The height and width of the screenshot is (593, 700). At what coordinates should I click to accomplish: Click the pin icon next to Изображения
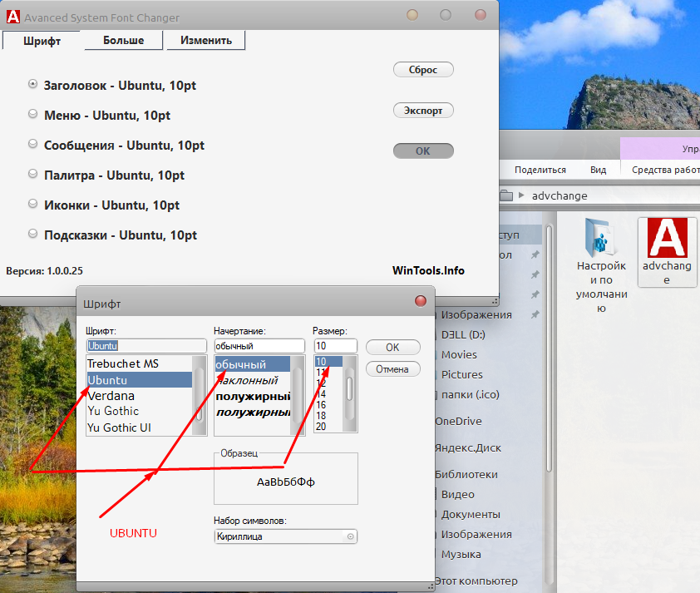(535, 314)
